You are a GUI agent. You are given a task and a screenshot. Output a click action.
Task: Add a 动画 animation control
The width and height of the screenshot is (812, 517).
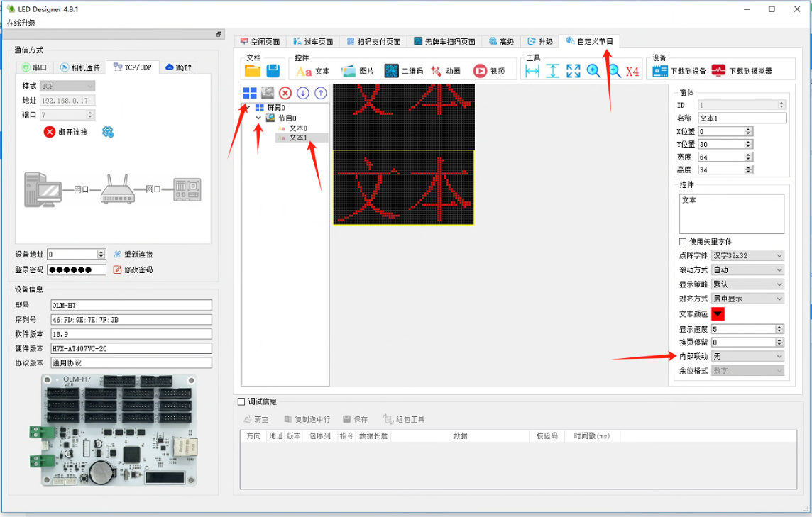click(x=446, y=72)
